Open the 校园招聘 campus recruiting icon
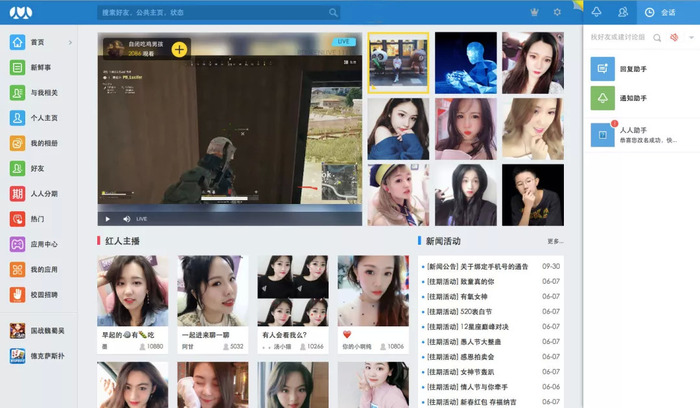 click(17, 295)
